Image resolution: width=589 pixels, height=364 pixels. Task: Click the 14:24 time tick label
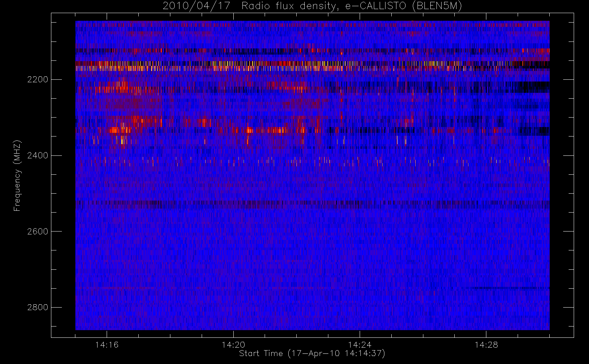[360, 345]
